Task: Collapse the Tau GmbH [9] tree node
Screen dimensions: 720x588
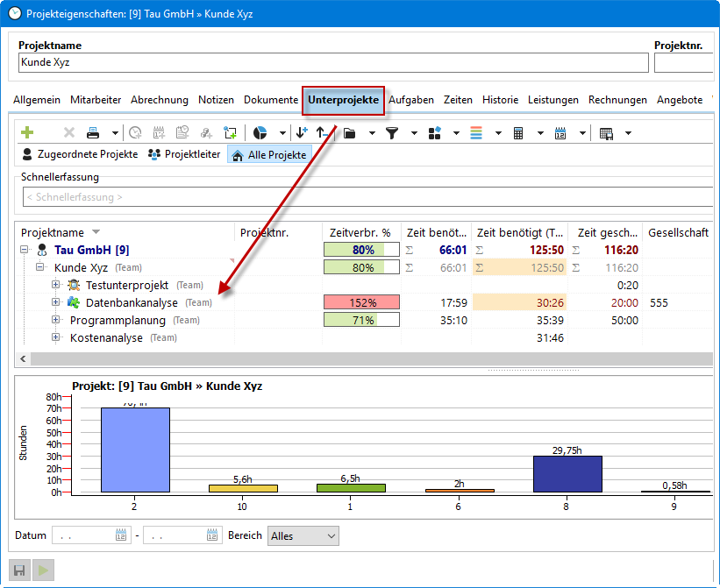Action: (x=25, y=250)
